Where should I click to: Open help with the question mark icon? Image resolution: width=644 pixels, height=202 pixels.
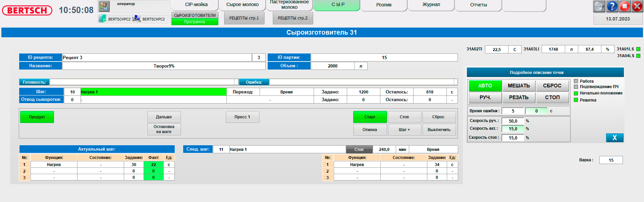(x=612, y=6)
